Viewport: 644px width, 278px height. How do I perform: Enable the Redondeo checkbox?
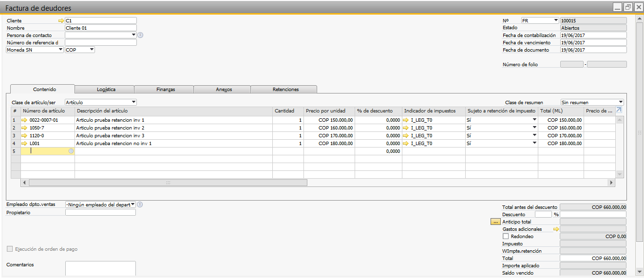click(x=505, y=236)
